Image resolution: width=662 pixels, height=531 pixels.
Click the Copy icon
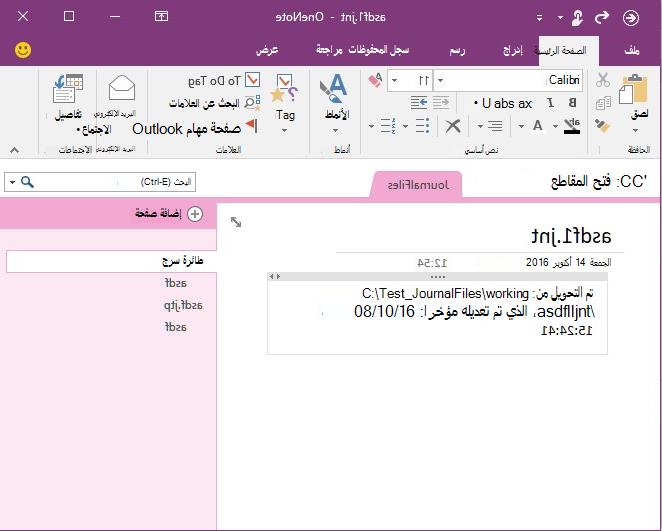click(x=603, y=103)
